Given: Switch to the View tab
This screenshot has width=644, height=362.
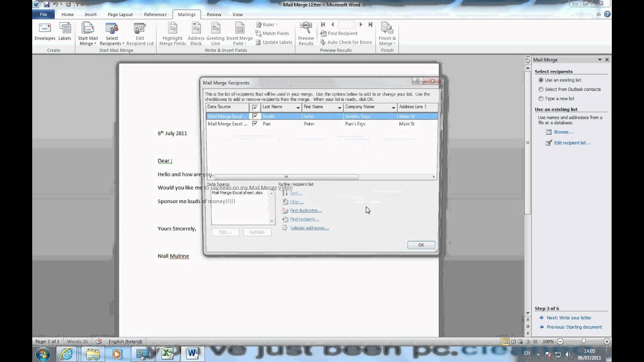Looking at the screenshot, I should click(x=237, y=15).
